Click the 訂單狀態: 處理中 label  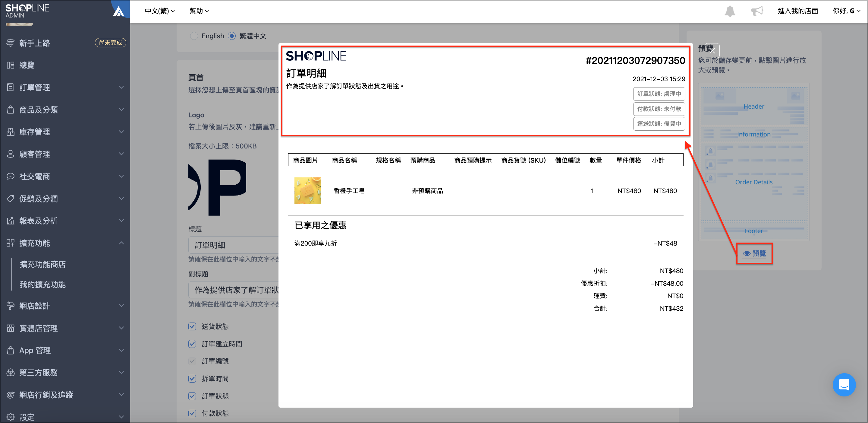click(659, 94)
